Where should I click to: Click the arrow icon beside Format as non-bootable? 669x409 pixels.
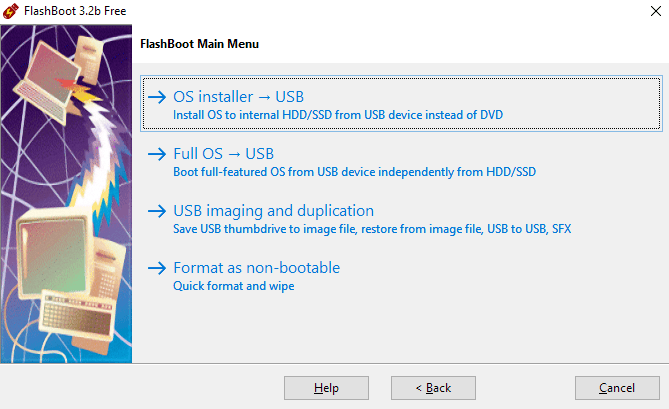point(157,268)
